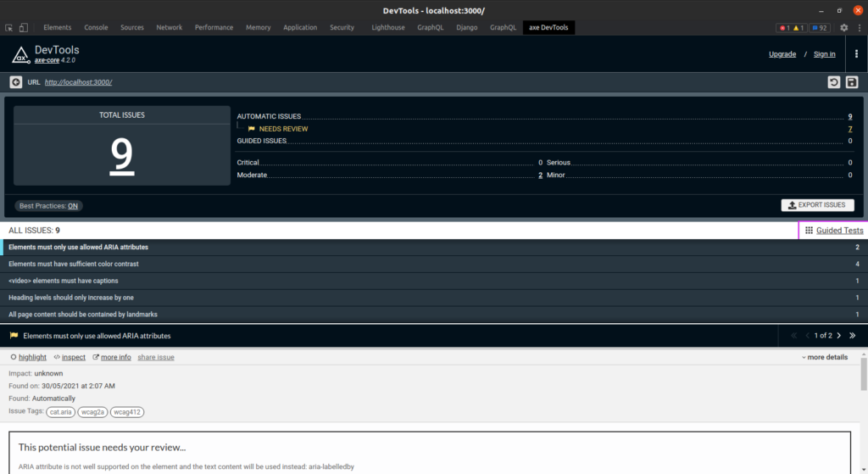Viewport: 868px width, 474px height.
Task: Open DevTools settings gear
Action: click(x=843, y=28)
